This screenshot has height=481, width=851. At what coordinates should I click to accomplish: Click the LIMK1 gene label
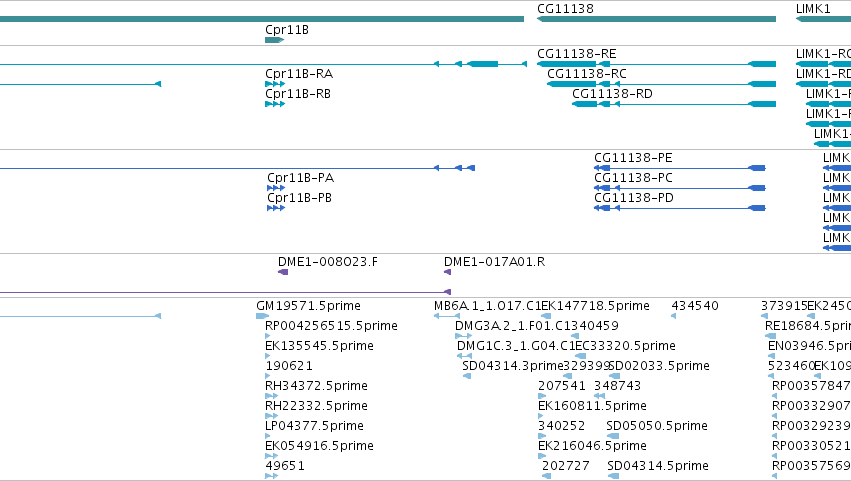813,9
